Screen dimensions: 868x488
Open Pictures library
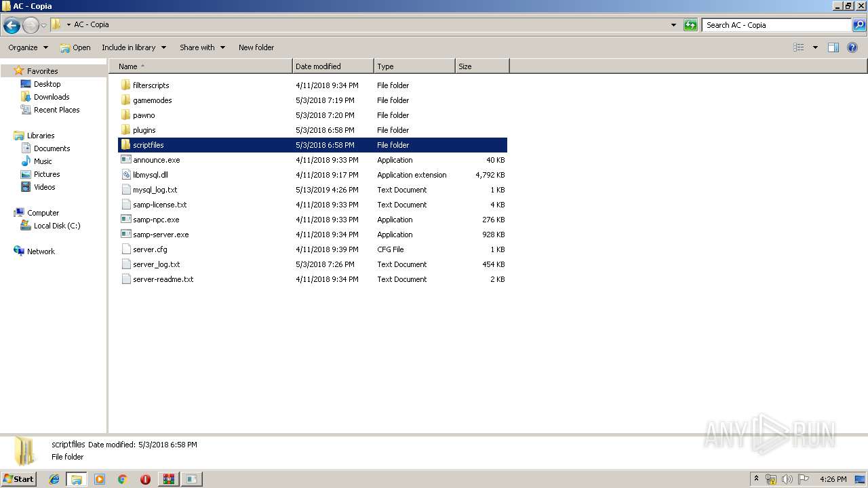pyautogui.click(x=47, y=174)
